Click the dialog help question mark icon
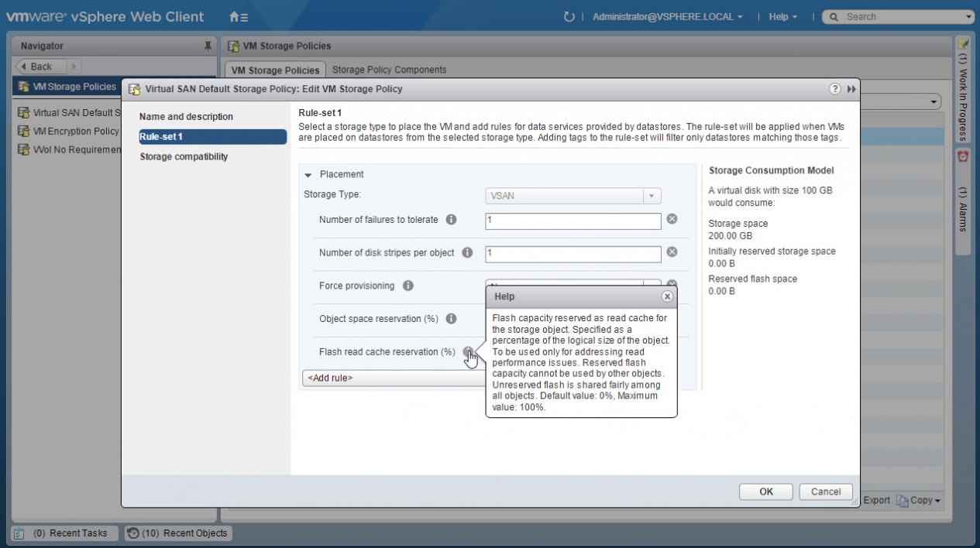 (835, 89)
